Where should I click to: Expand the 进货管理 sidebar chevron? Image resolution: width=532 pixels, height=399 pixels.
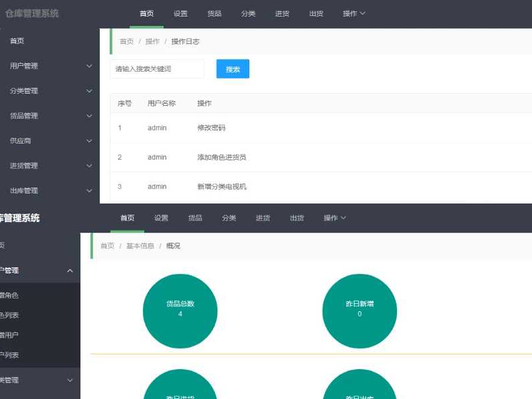point(89,166)
